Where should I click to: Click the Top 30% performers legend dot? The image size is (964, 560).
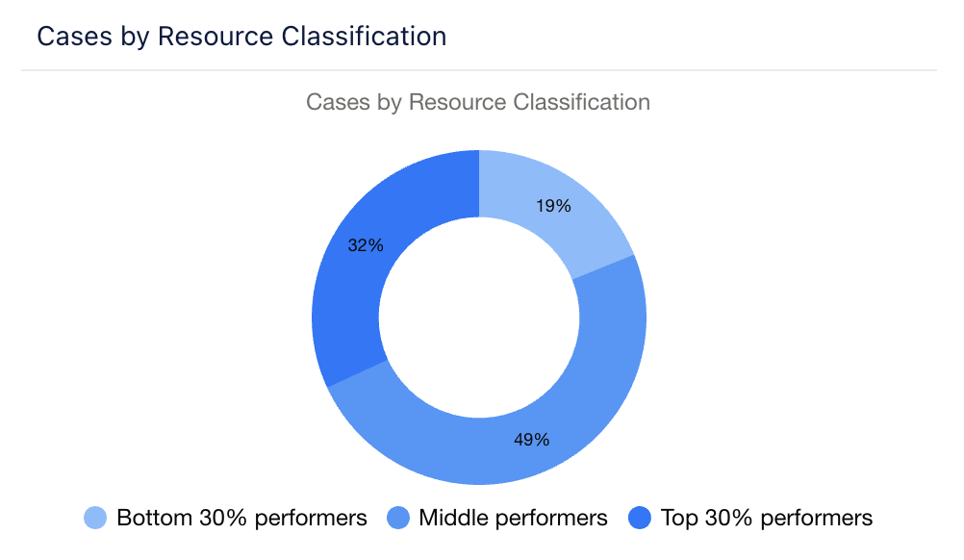(x=639, y=518)
